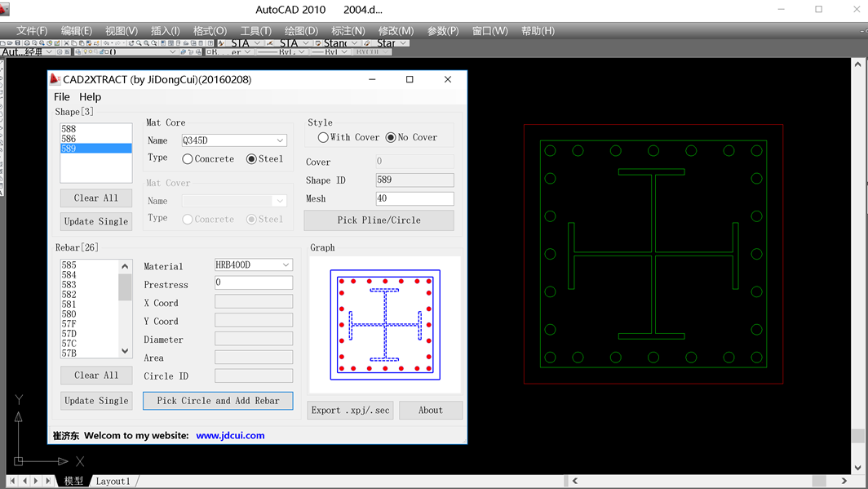Click the Help question mark toolbar icon
Image resolution: width=868 pixels, height=489 pixels.
tap(210, 43)
